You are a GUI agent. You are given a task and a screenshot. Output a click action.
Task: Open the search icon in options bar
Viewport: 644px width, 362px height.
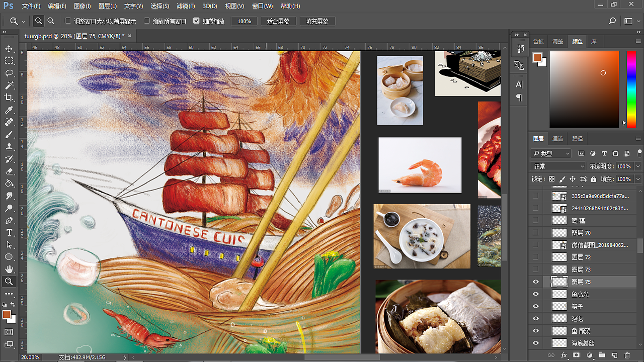tap(612, 21)
